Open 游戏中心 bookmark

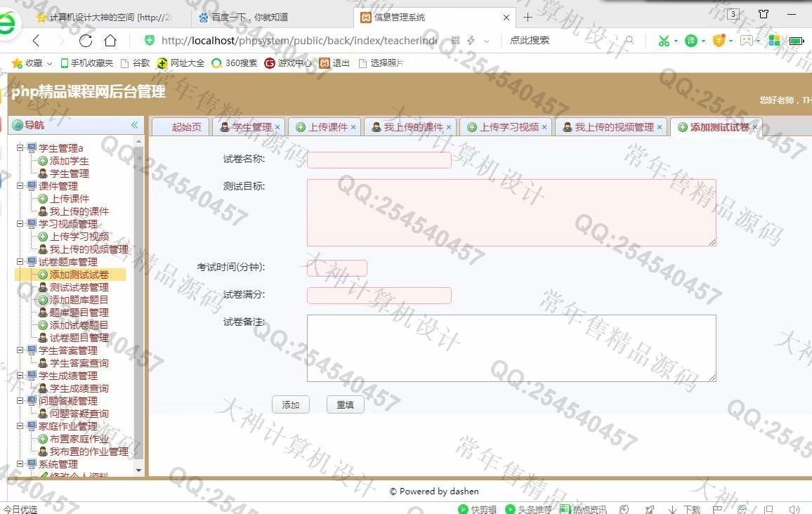(x=289, y=62)
